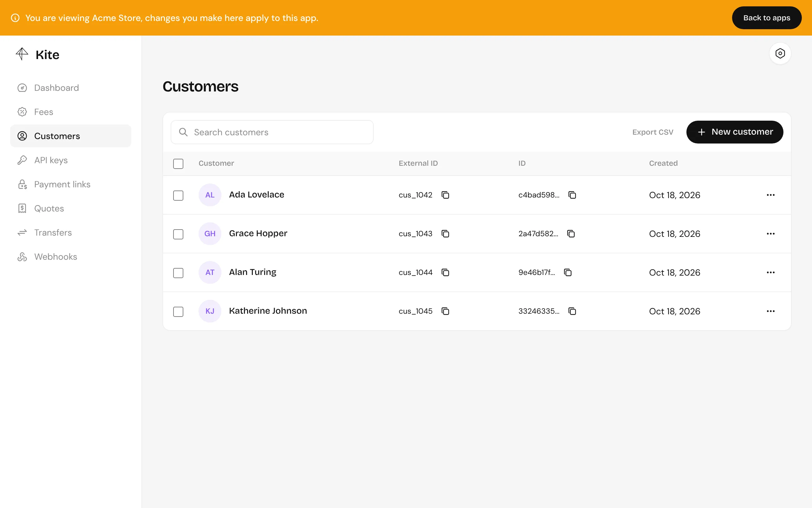This screenshot has width=812, height=508.
Task: Open the Fees page
Action: (70, 112)
